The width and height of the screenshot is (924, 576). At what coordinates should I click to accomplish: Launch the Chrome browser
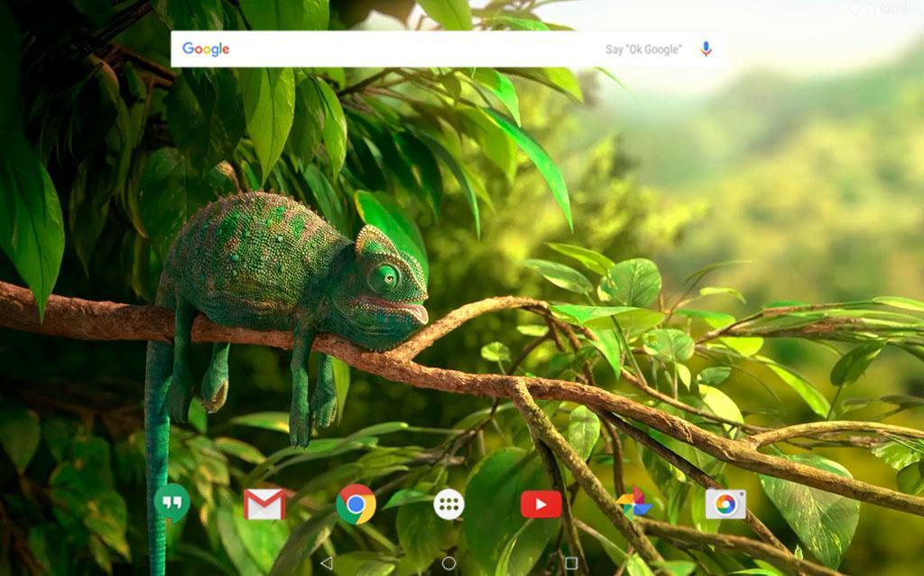pos(356,504)
